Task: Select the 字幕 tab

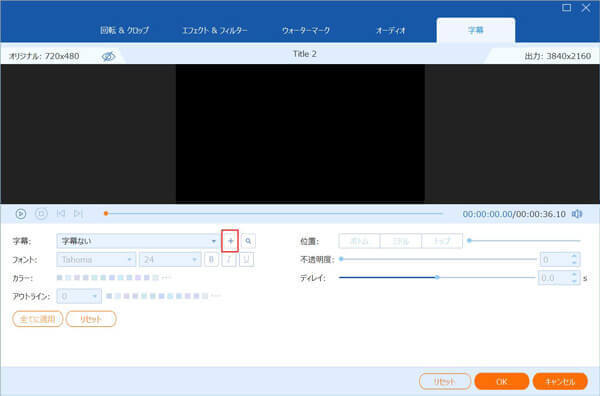Action: (476, 30)
